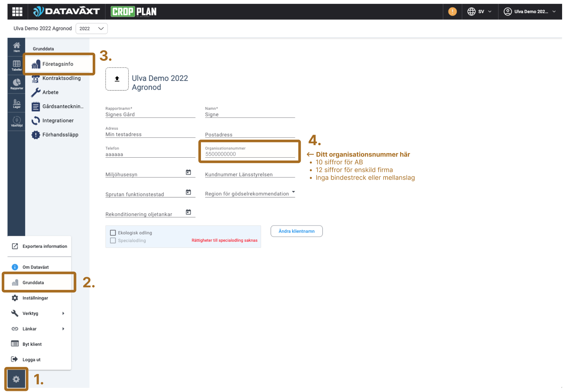Open Inställningar in settings popup
Viewport: 566px width, 392px height.
(x=39, y=298)
